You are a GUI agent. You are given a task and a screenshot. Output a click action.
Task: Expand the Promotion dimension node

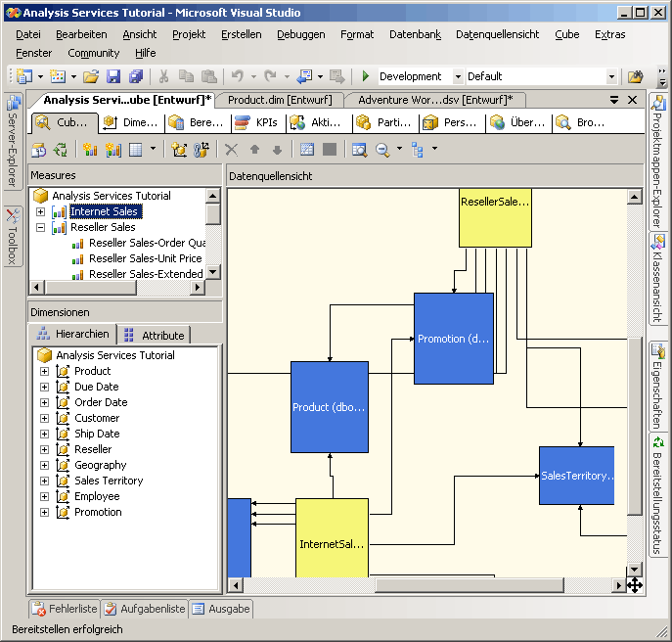(x=45, y=512)
